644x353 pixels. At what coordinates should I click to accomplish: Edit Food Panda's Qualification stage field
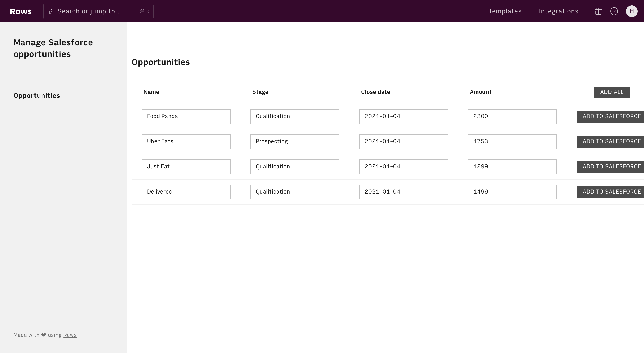(295, 116)
